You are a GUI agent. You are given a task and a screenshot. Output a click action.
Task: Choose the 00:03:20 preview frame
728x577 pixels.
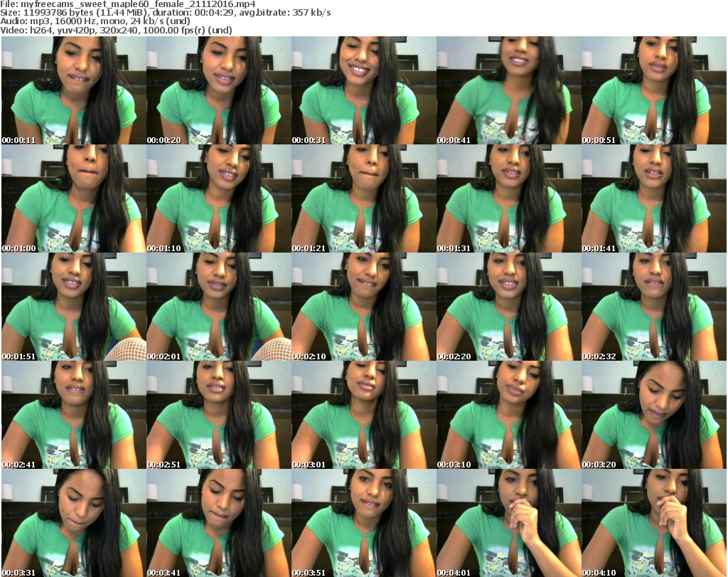point(654,415)
